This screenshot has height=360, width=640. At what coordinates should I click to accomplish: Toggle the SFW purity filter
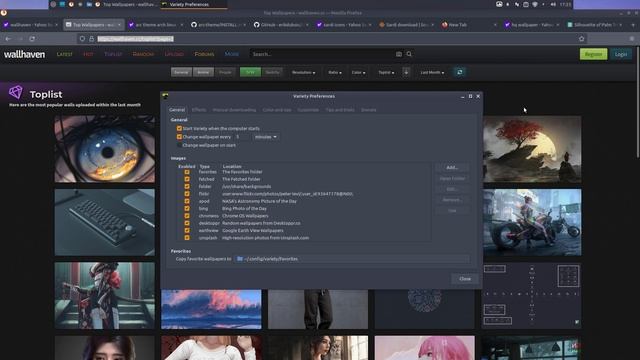[x=250, y=72]
